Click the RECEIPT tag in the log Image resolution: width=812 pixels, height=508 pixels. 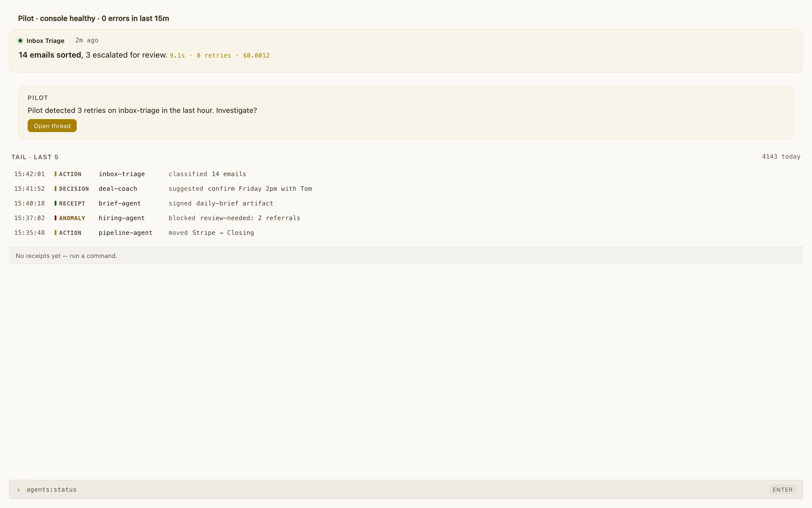pos(70,203)
